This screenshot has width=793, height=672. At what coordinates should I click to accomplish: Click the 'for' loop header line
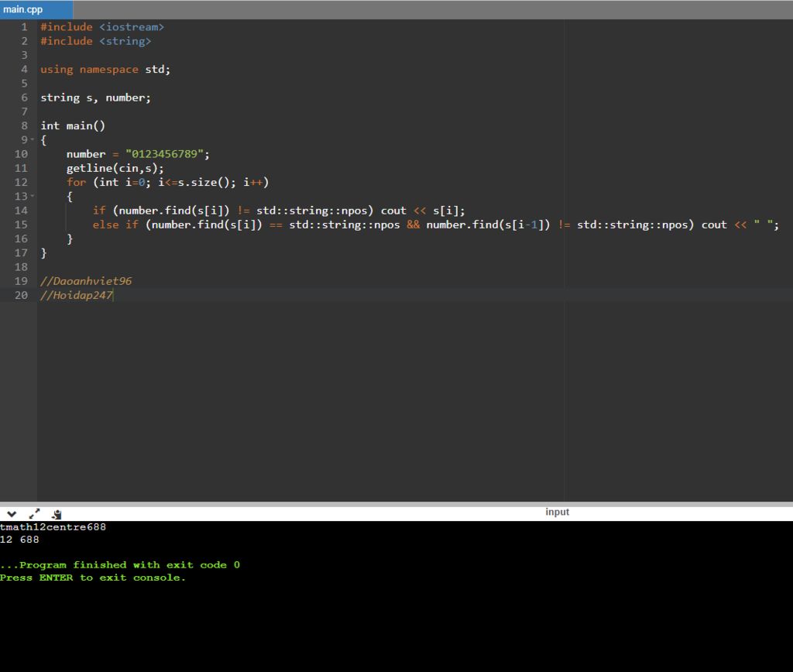167,182
